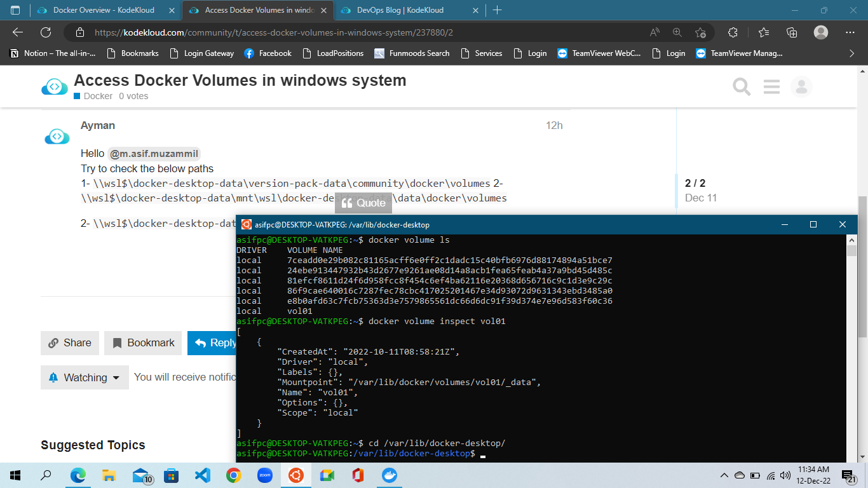Viewport: 868px width, 488px height.
Task: Add page to favorites star icon
Action: [x=700, y=32]
